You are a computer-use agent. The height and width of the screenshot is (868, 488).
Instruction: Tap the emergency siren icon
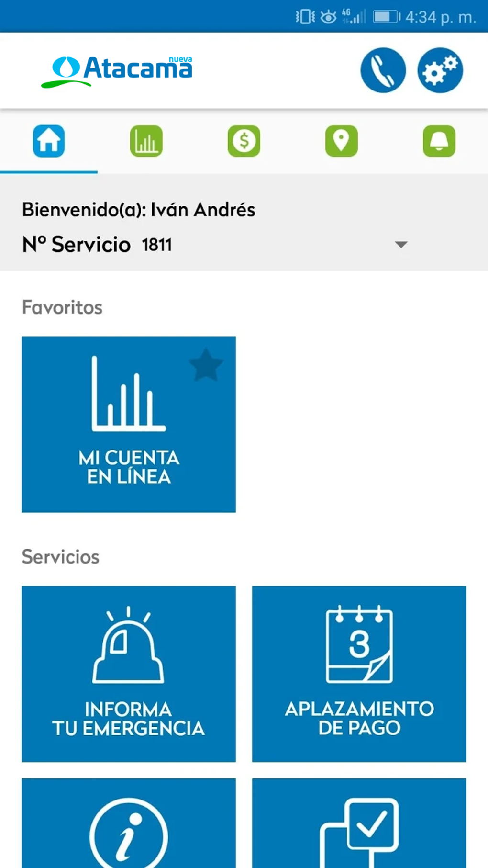tap(128, 645)
